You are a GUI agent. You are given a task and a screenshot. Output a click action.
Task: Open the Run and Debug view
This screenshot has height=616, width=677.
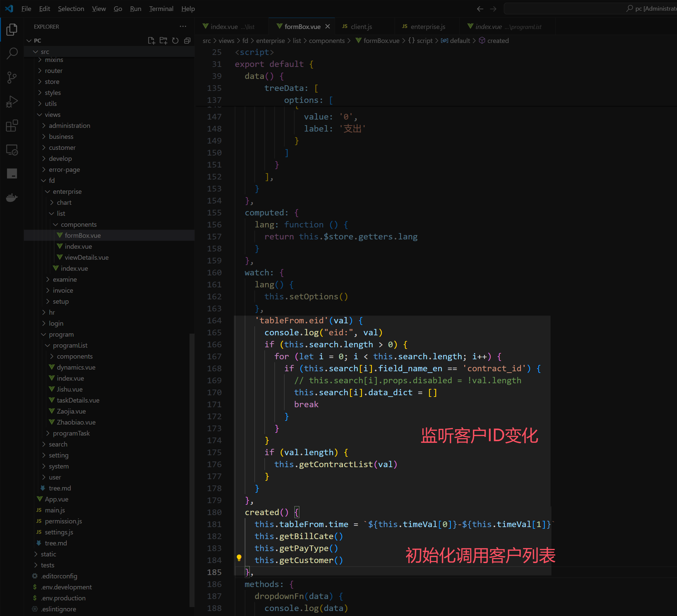tap(12, 101)
